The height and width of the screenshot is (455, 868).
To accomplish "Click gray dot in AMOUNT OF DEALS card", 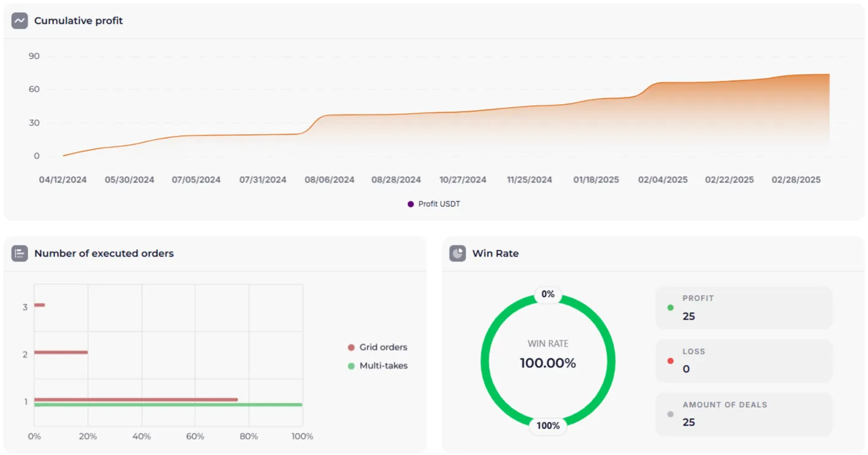I will 670,414.
